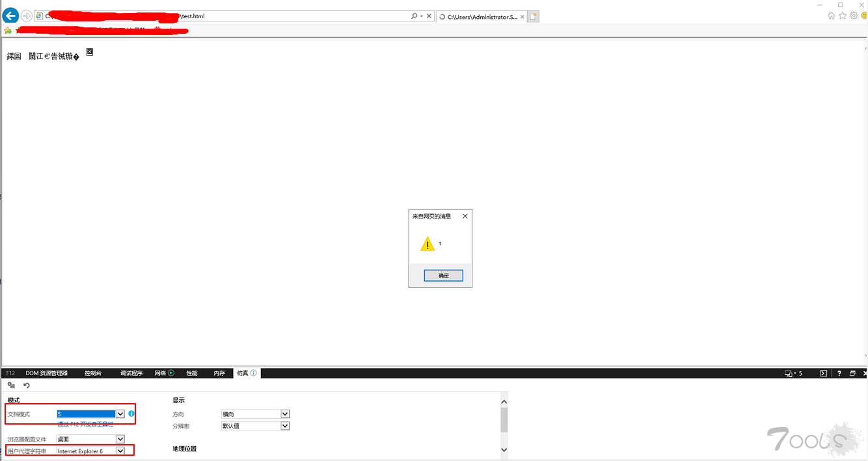Click the 确定 button in alert dialog

pos(443,276)
